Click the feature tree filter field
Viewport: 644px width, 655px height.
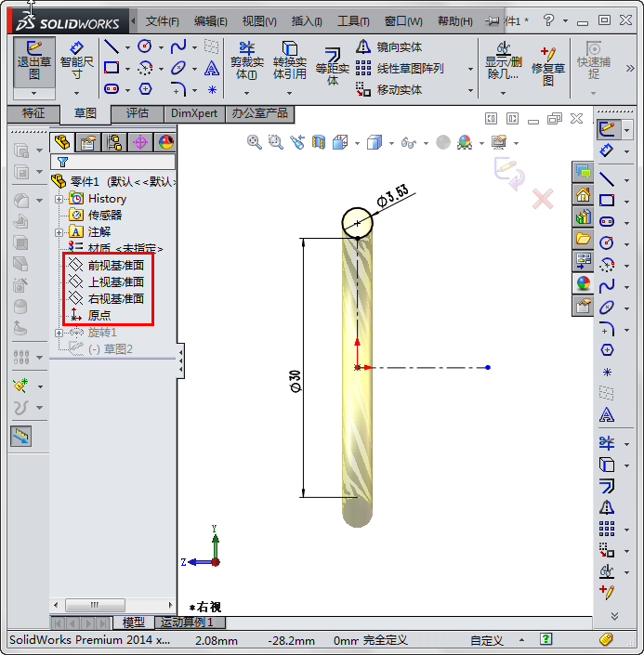pyautogui.click(x=116, y=162)
